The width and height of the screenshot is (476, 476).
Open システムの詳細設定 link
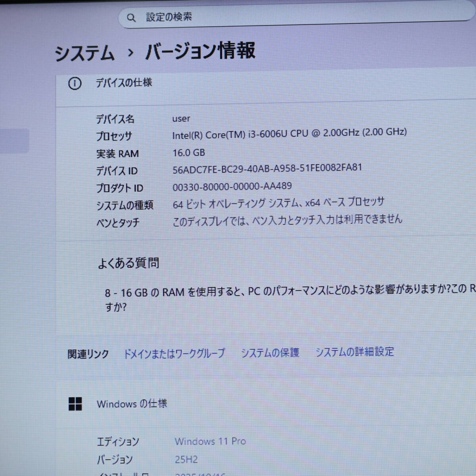coord(355,352)
